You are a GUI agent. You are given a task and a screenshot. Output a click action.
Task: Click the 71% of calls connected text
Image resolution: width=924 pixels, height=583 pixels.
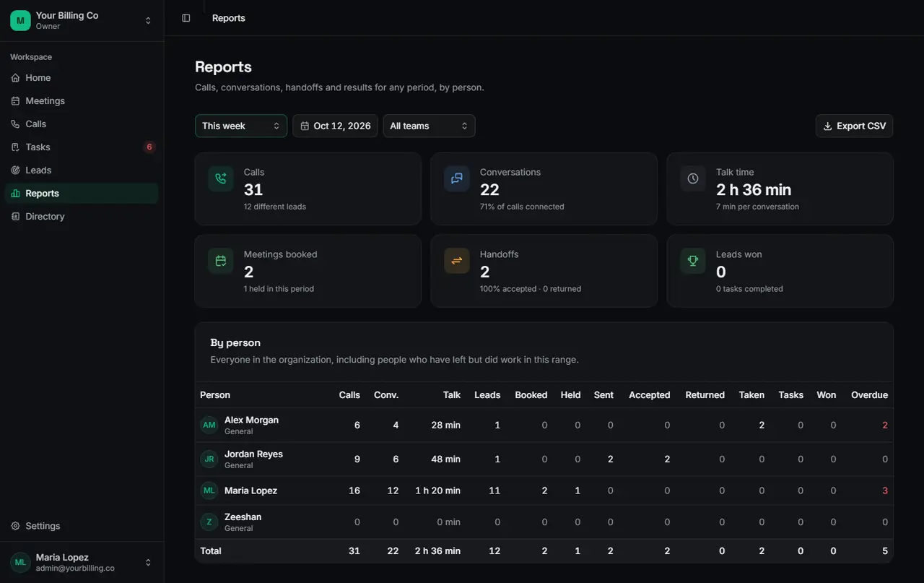[522, 207]
